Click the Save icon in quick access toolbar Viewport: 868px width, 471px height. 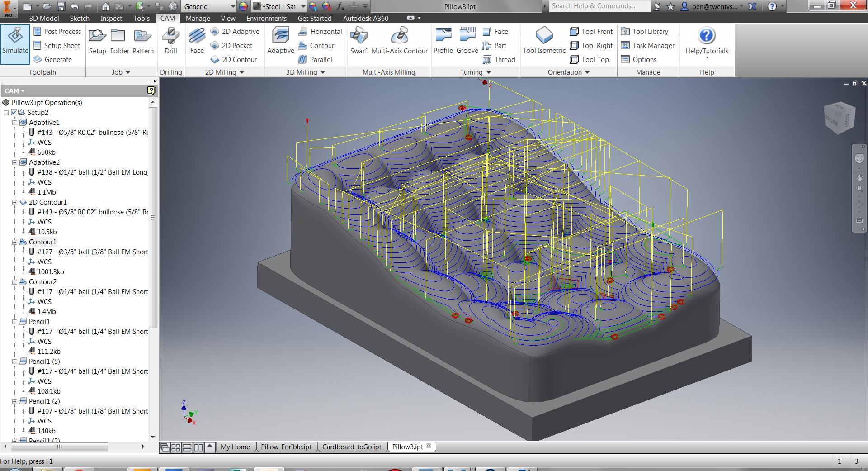coord(61,6)
